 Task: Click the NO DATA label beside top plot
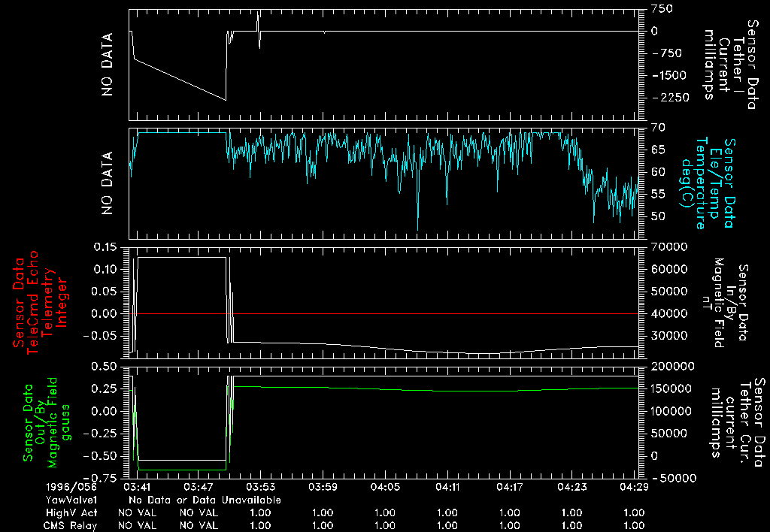[x=108, y=64]
